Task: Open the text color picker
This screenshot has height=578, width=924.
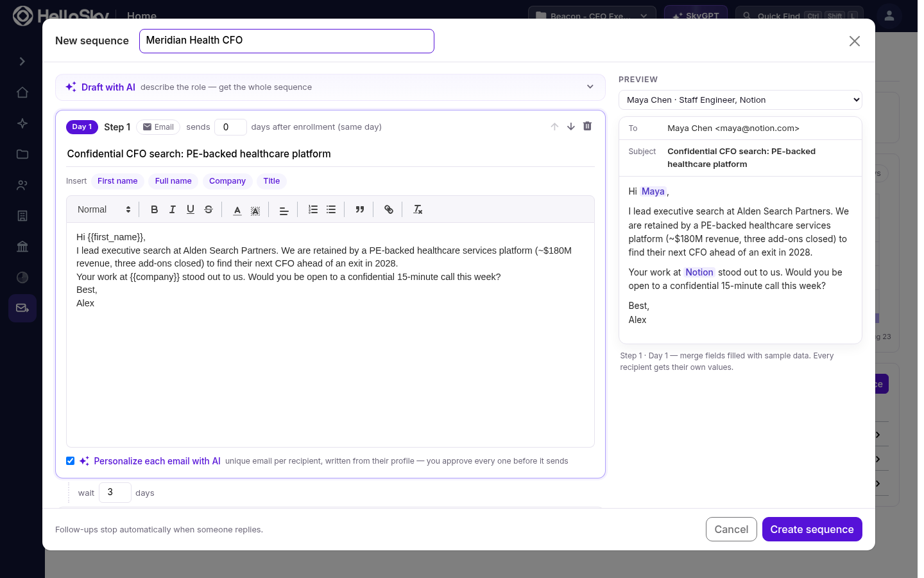Action: tap(237, 209)
